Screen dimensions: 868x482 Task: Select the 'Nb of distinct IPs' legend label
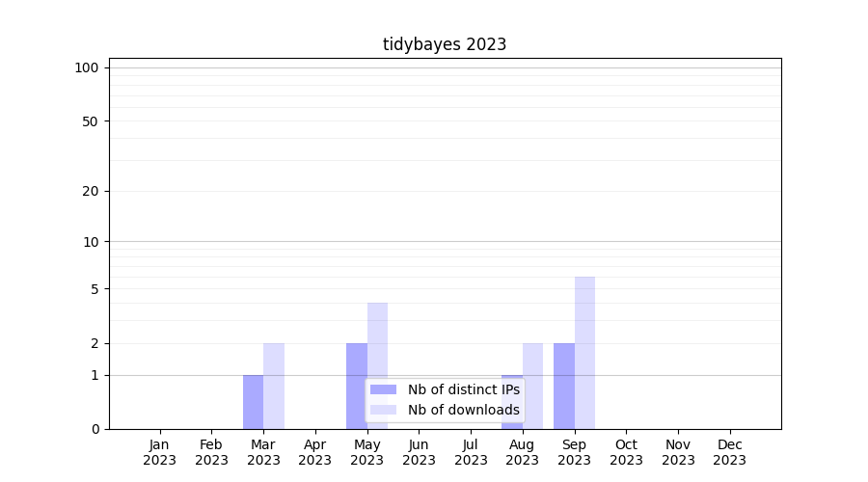pyautogui.click(x=463, y=389)
